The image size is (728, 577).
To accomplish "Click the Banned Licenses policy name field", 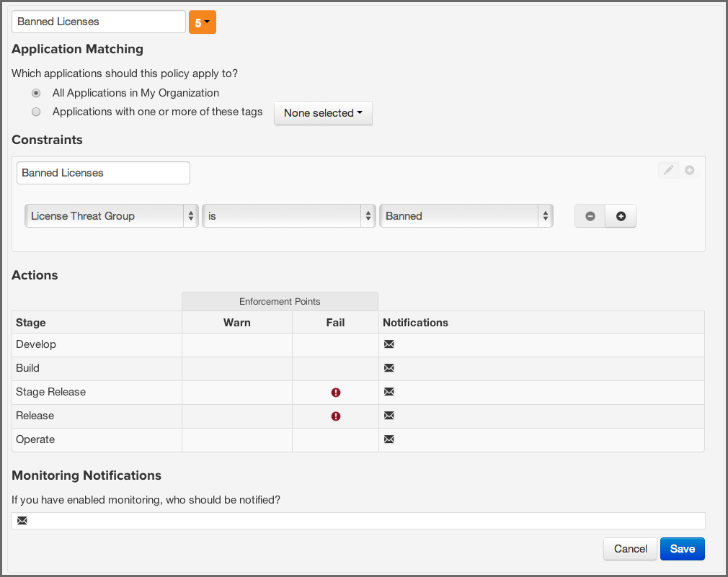I will (99, 22).
